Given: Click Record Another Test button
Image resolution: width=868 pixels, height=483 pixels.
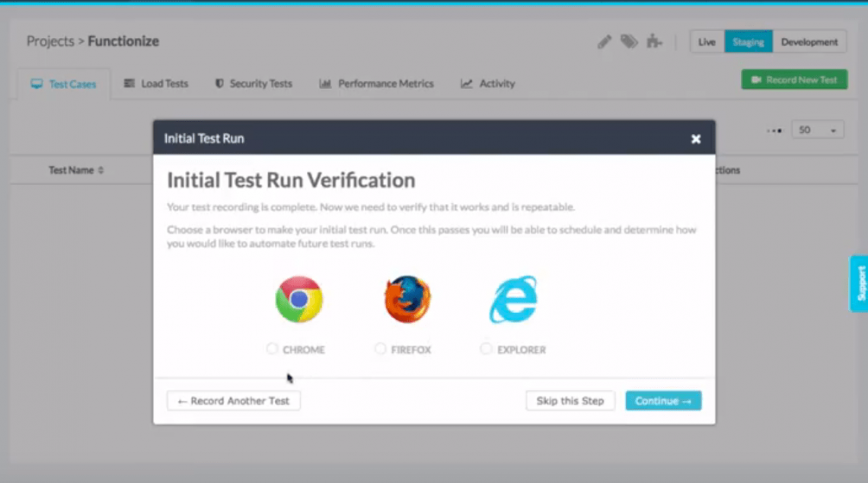Looking at the screenshot, I should tap(234, 401).
